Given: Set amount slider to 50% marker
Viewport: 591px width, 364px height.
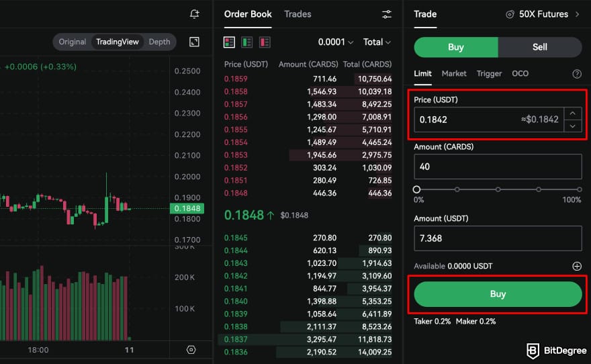Looking at the screenshot, I should tap(498, 189).
